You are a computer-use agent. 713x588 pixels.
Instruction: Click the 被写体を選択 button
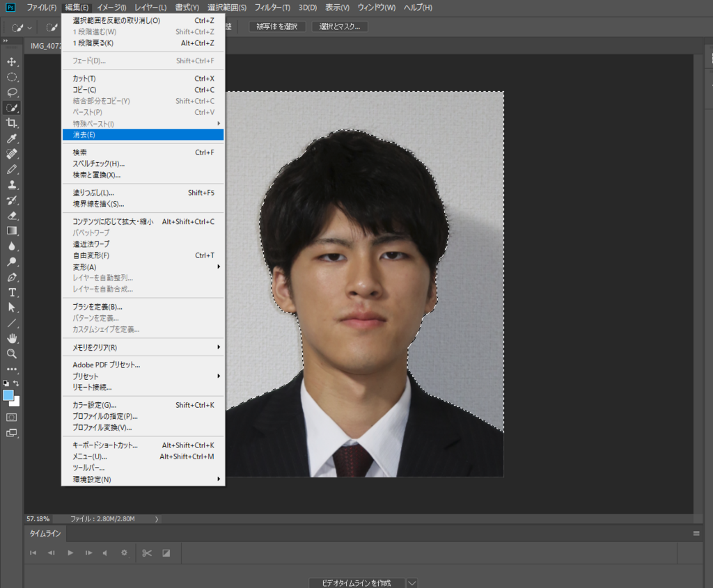(x=276, y=27)
